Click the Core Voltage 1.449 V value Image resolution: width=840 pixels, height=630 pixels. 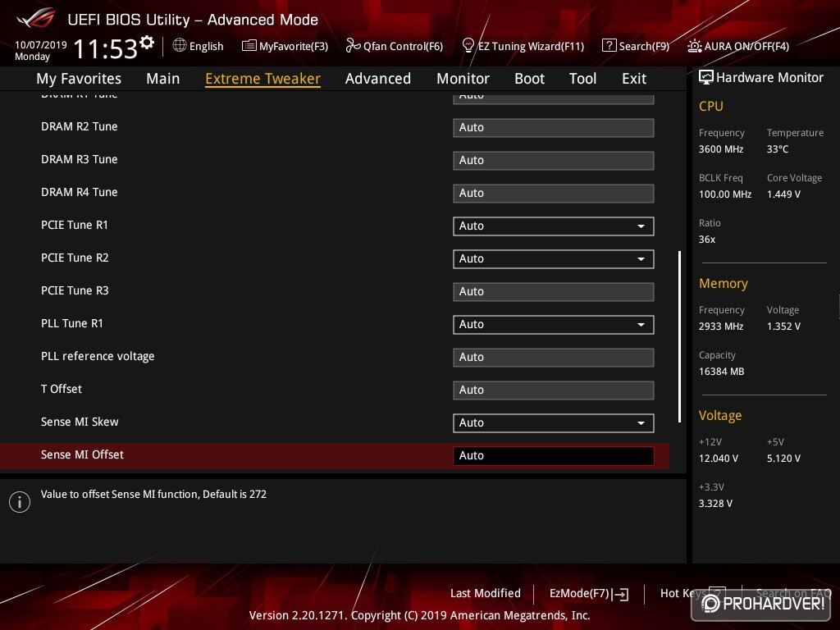click(783, 194)
